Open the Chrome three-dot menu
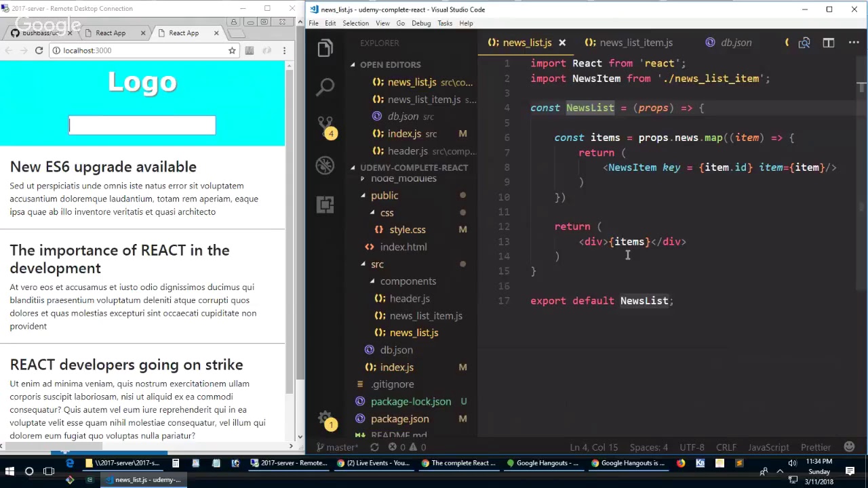 click(284, 50)
